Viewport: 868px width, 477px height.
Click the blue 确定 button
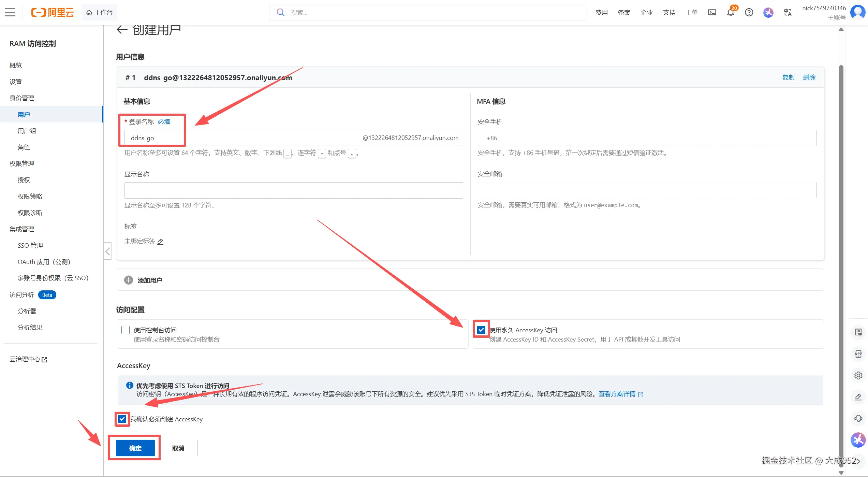(x=135, y=448)
